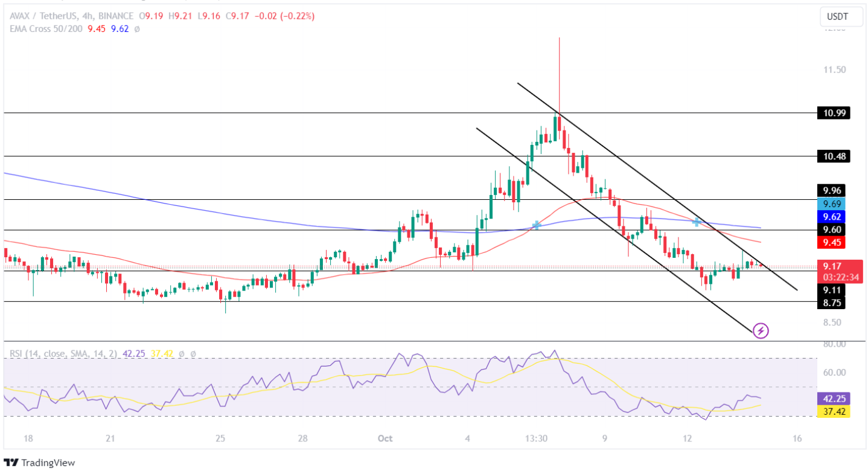Select the EMA cross marker near October 12
This screenshot has width=868, height=471.
695,222
